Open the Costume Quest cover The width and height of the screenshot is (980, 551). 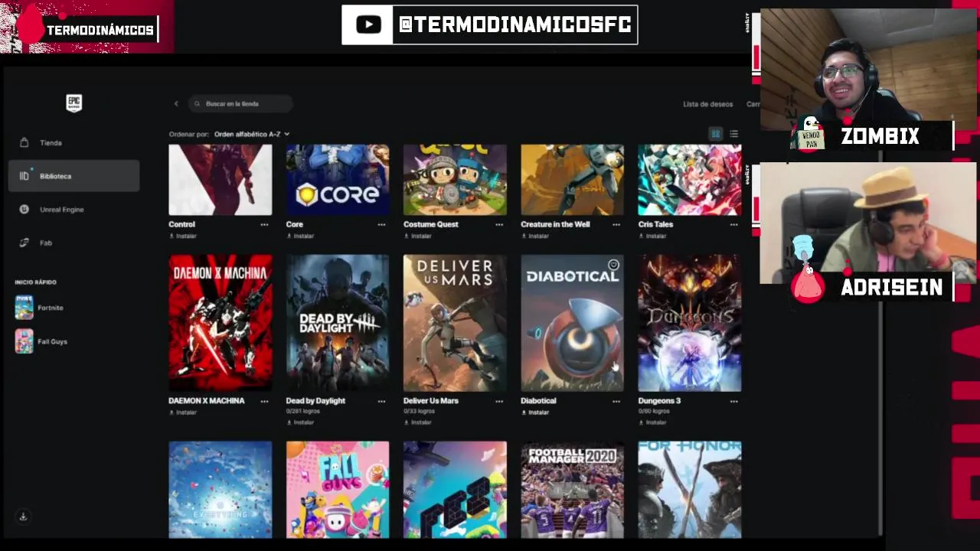coord(455,180)
